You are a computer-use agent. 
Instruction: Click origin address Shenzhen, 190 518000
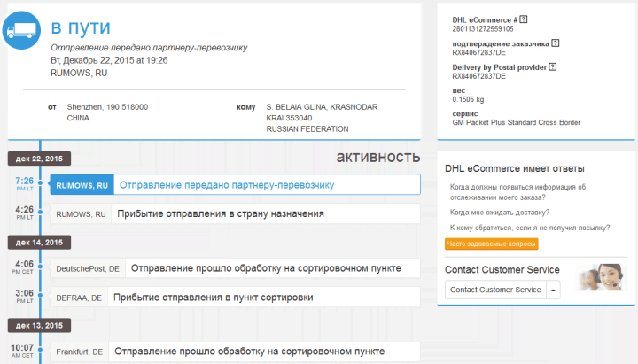[107, 107]
